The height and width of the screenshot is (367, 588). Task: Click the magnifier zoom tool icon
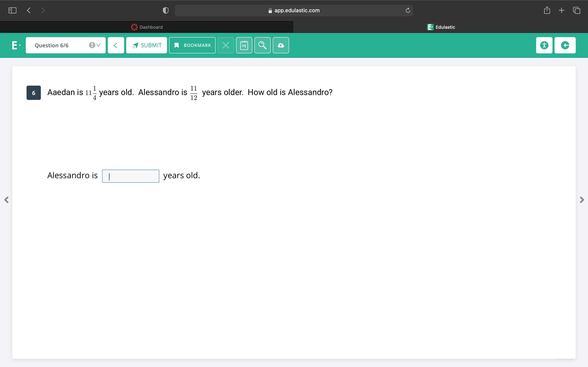(x=262, y=45)
